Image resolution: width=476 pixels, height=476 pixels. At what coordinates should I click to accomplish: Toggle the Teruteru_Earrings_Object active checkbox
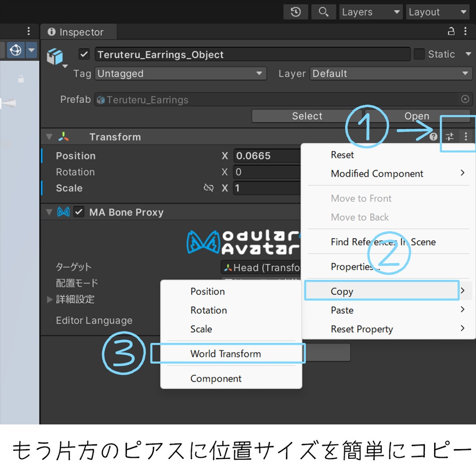[84, 54]
